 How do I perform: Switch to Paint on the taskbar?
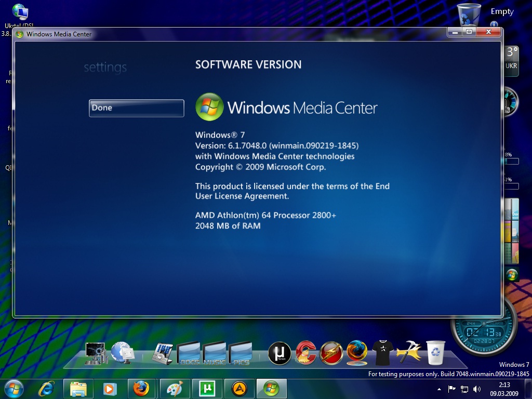tap(174, 389)
